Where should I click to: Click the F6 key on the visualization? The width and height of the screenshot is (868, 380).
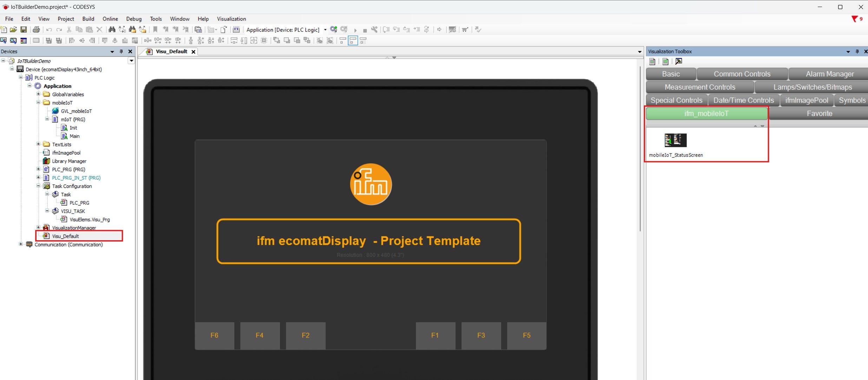tap(215, 335)
